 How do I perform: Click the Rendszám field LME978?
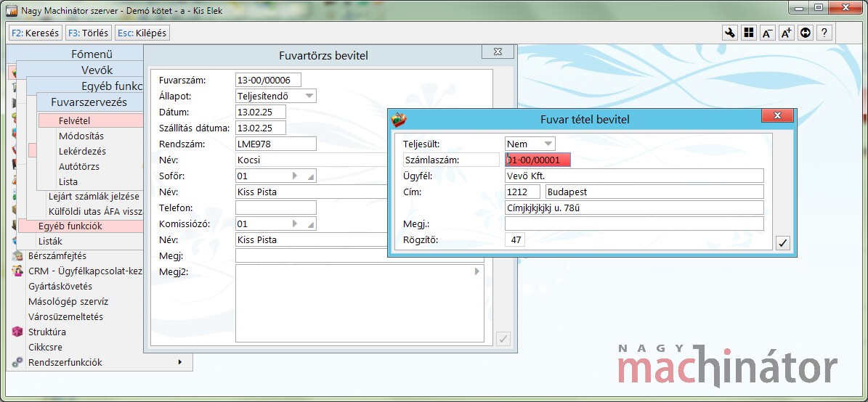pyautogui.click(x=276, y=144)
